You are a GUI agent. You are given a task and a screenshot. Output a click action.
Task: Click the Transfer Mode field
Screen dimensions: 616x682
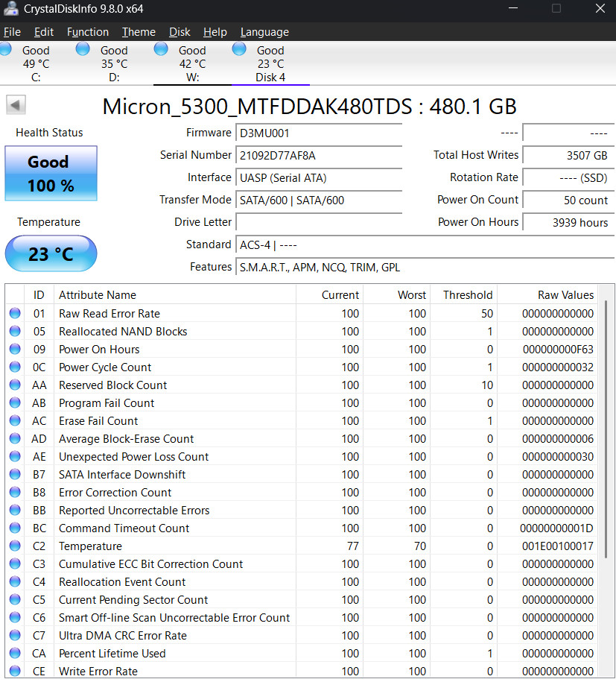point(319,200)
